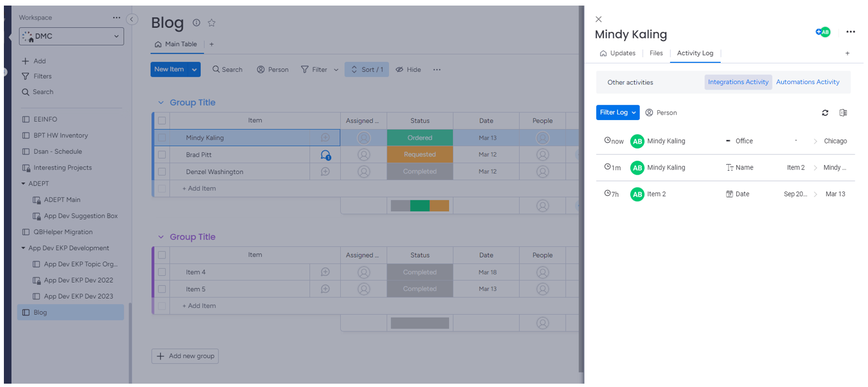Image resolution: width=868 pixels, height=387 pixels.
Task: Select all items checkbox in second group header
Action: tap(162, 255)
